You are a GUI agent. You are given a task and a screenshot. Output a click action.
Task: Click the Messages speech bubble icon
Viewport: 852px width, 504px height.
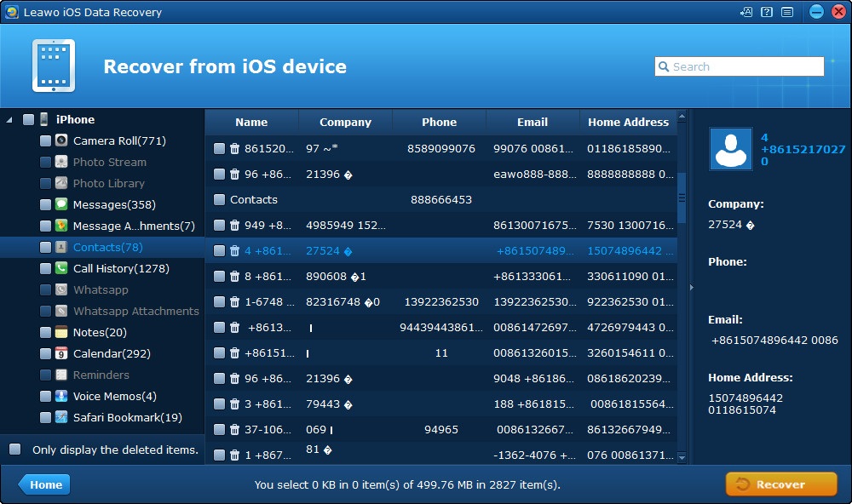click(61, 204)
